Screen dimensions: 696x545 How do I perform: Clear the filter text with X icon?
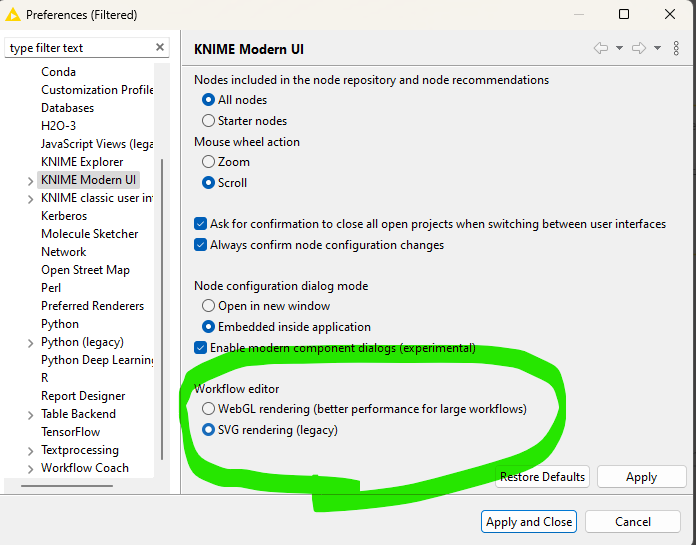160,48
